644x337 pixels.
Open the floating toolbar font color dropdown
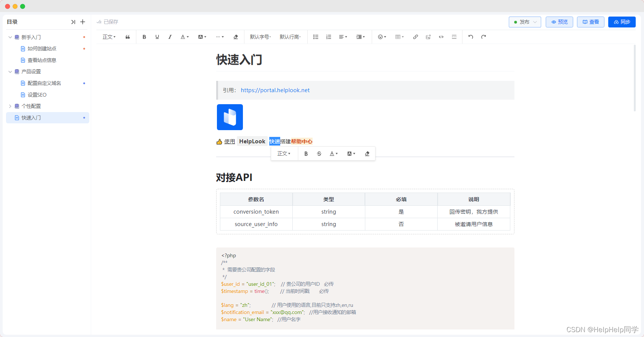pos(334,154)
